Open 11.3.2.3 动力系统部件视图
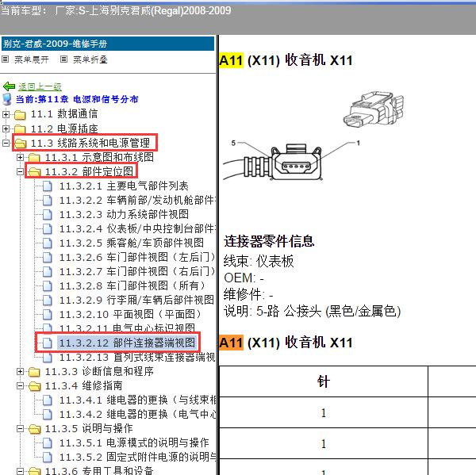The height and width of the screenshot is (475, 476). [124, 215]
